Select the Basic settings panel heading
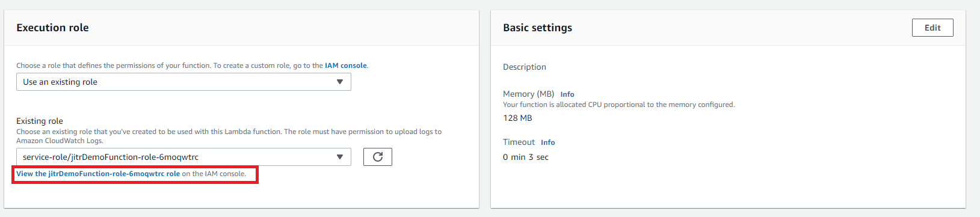 537,28
